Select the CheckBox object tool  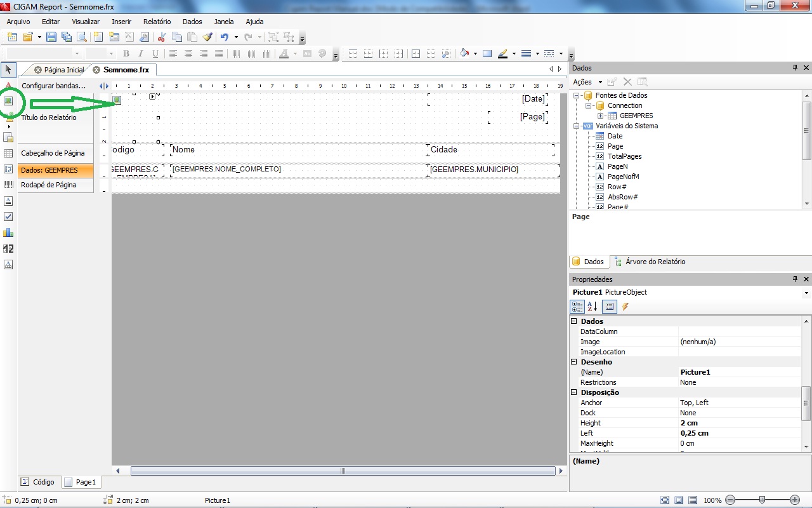(8, 217)
